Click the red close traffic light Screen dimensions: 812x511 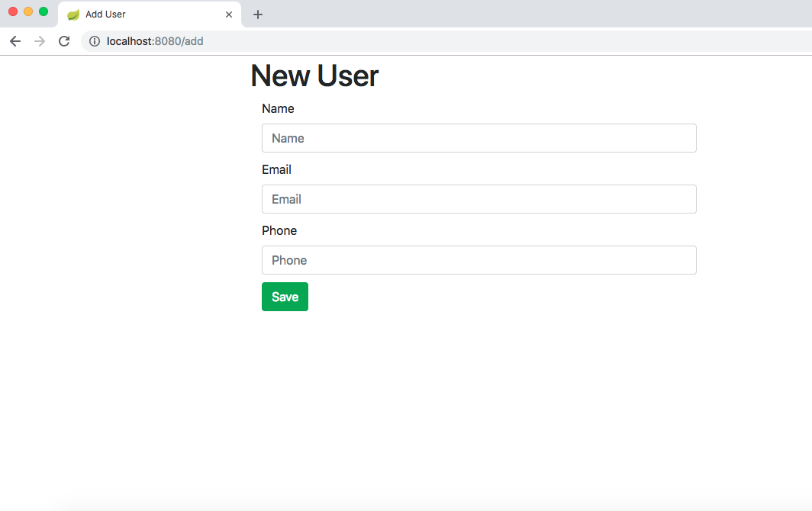14,12
